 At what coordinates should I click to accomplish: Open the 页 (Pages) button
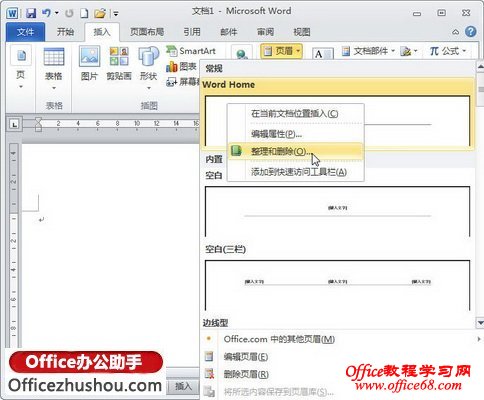21,67
